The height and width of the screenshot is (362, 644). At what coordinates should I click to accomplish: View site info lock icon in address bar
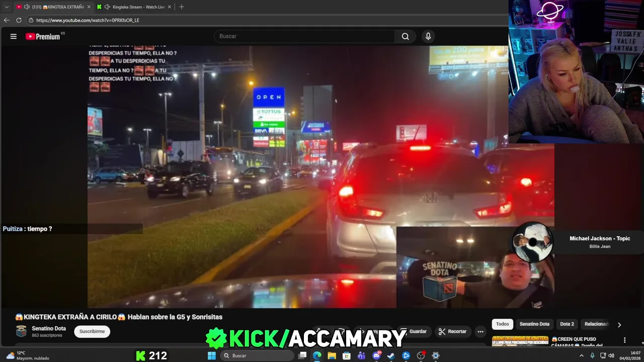tap(31, 20)
